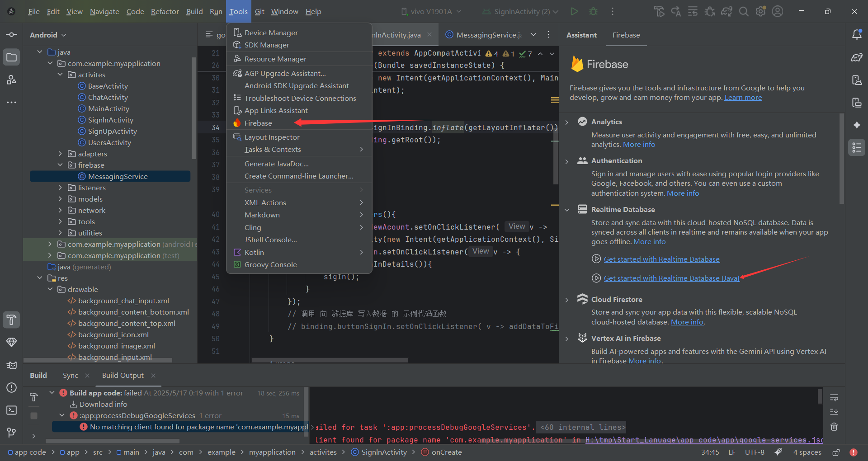Screen dimensions: 868x461
Task: Expand the Cloud Firestore section
Action: 567,300
